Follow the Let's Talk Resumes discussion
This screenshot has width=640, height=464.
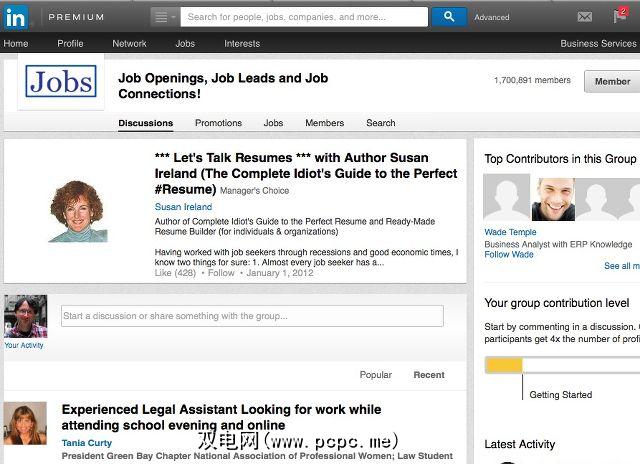(221, 273)
